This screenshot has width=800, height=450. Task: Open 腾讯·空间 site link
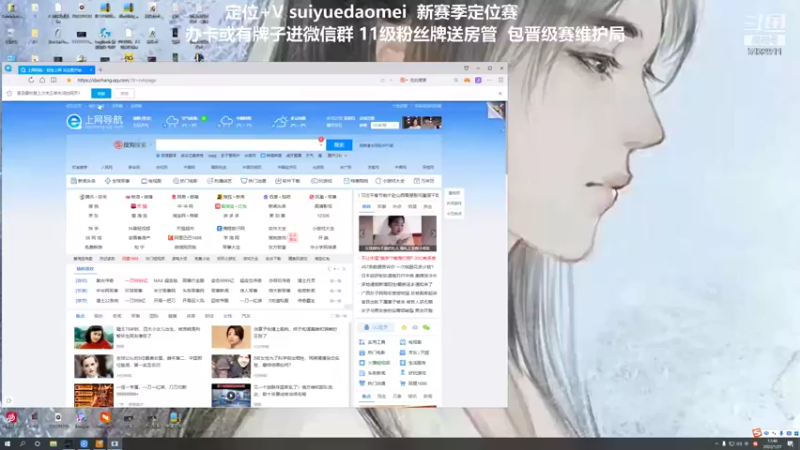93,197
